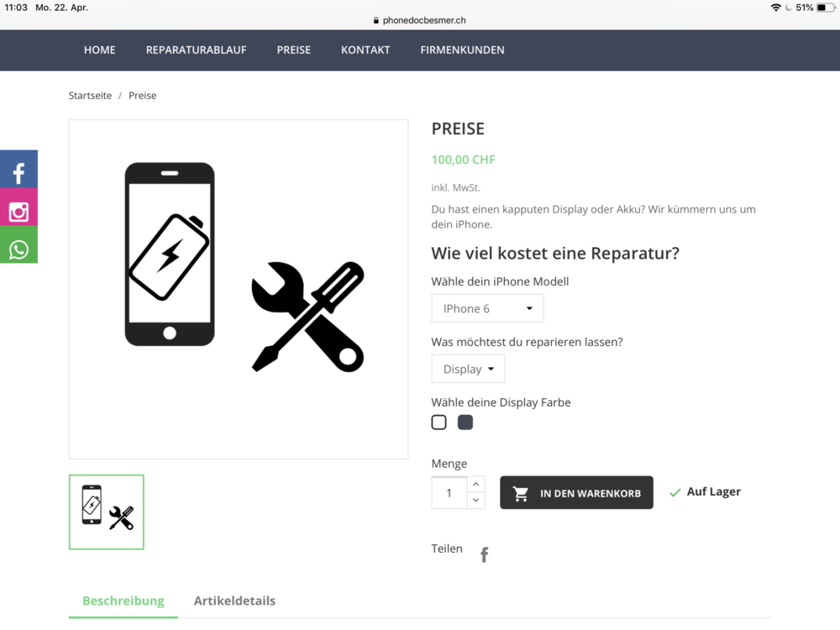Open the WhatsApp sidebar icon
This screenshot has width=840, height=630.
pos(18,248)
